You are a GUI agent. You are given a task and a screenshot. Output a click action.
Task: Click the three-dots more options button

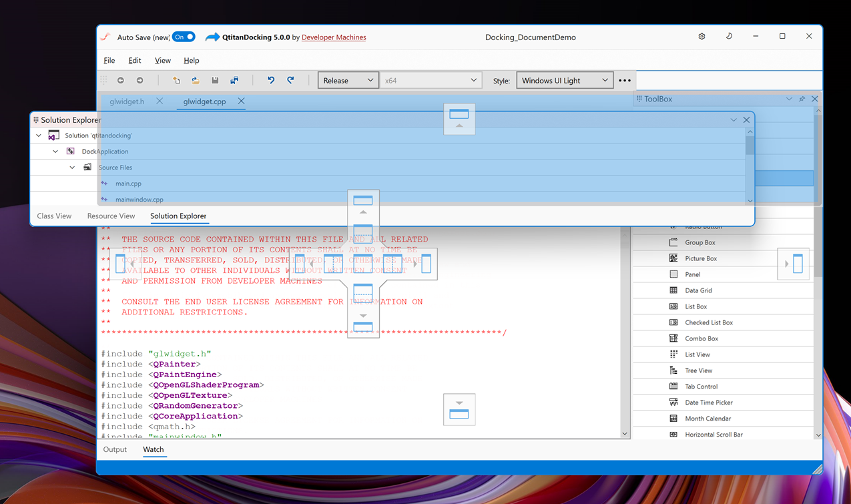coord(625,80)
